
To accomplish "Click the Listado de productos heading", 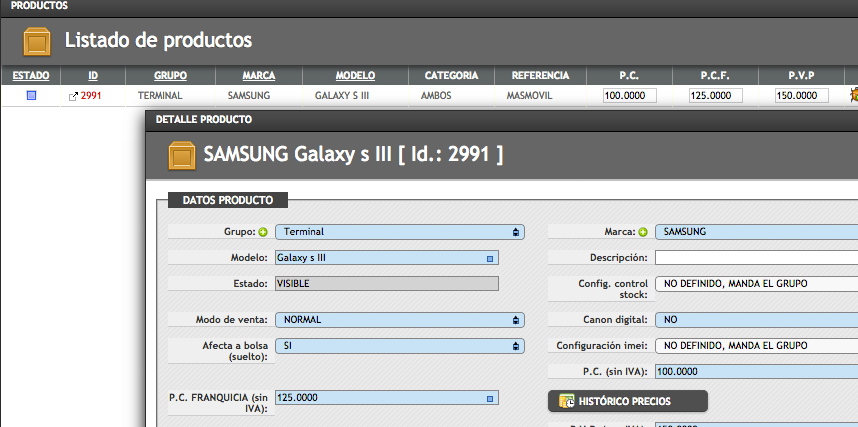I will click(159, 40).
